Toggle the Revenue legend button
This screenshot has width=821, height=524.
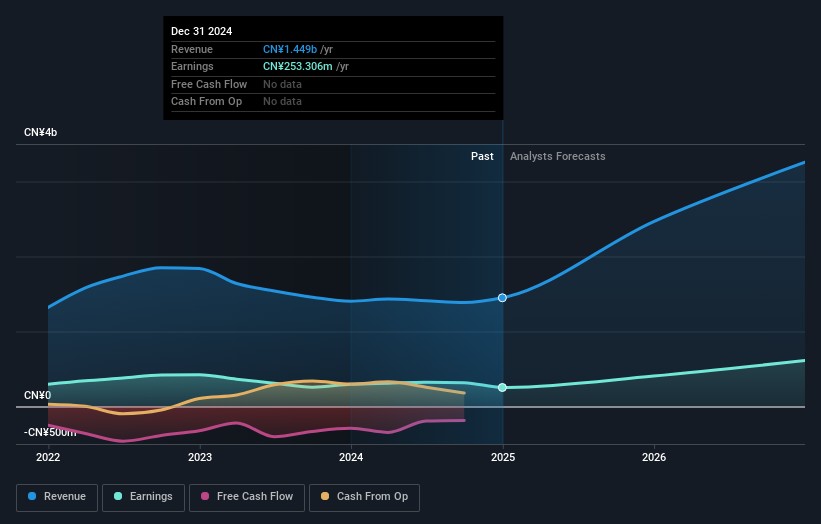[57, 497]
